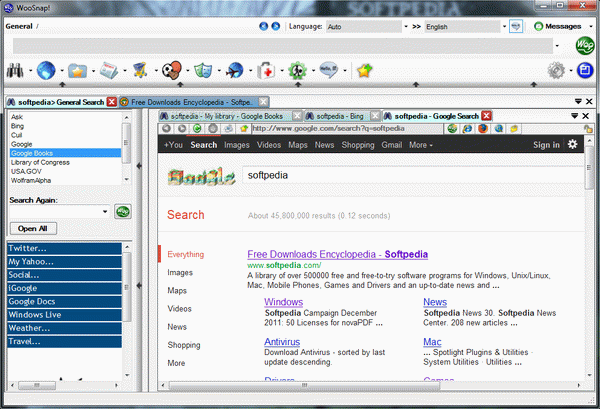Open the Mac sitelink
The image size is (600, 409).
pyautogui.click(x=432, y=342)
